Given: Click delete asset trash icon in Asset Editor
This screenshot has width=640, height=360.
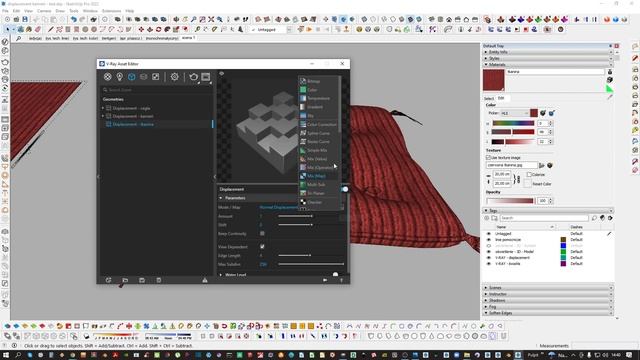Looking at the screenshot, I should click(159, 280).
